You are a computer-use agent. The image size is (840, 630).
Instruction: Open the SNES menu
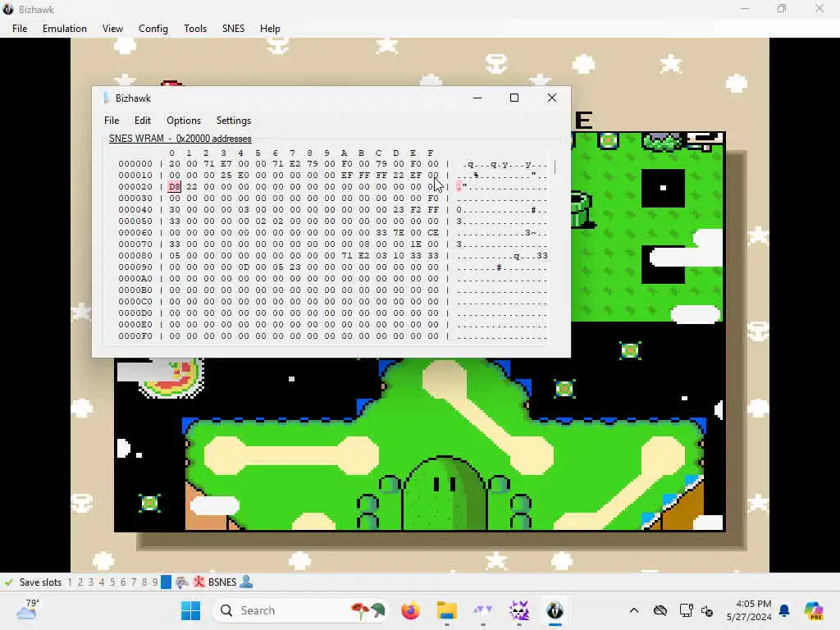click(x=233, y=29)
